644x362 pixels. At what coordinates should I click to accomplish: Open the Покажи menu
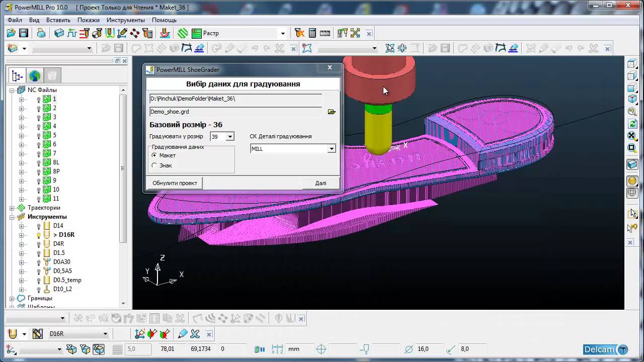(89, 20)
